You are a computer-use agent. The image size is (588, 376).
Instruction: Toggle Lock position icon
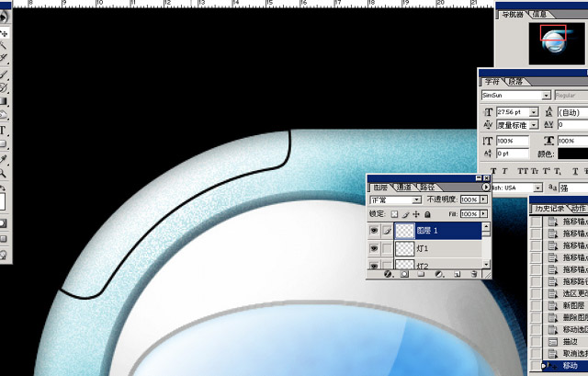click(416, 214)
